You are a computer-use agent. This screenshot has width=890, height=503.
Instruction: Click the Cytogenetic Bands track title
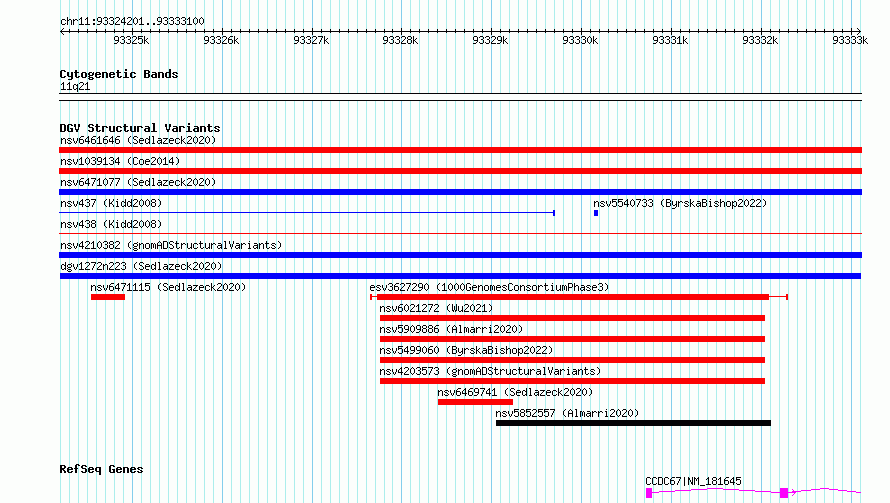pyautogui.click(x=119, y=74)
